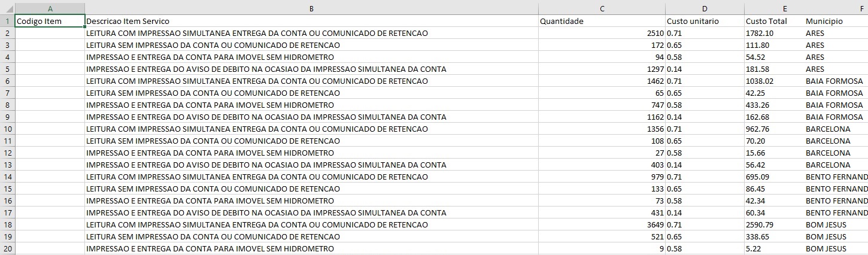This screenshot has height=255, width=868.
Task: Click the 'Descricao Item Servico' header cell
Action: coord(311,21)
